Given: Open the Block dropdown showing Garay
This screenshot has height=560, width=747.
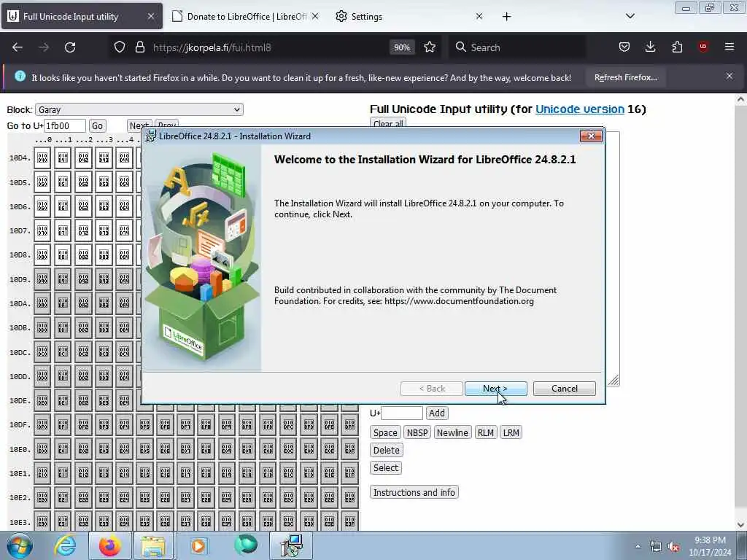Looking at the screenshot, I should point(139,109).
